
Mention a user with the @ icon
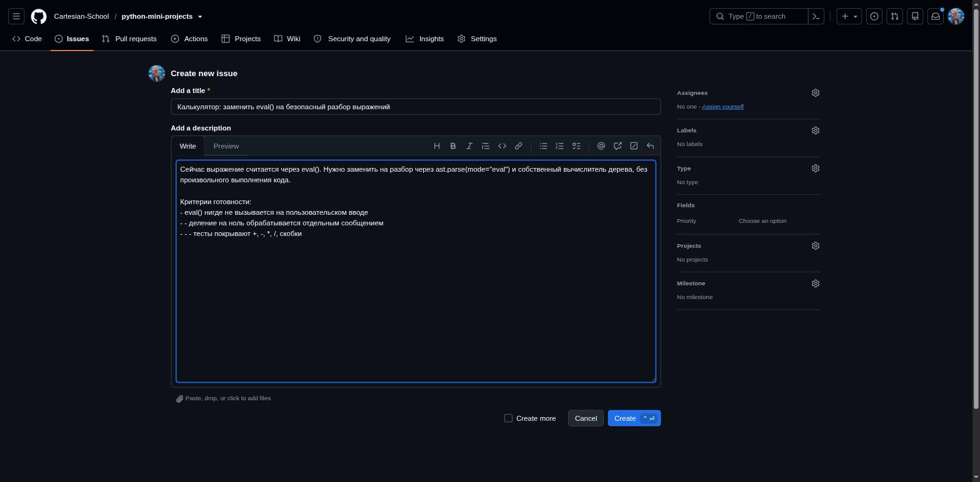(601, 146)
